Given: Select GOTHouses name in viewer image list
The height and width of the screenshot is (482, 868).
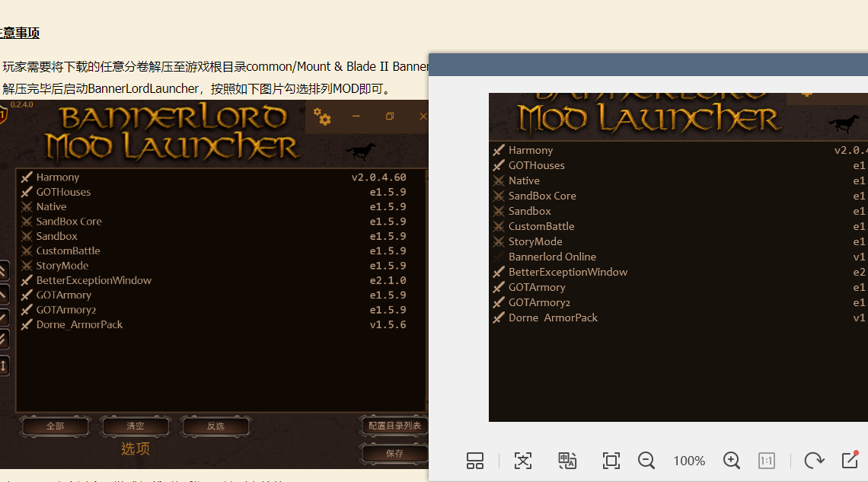Looking at the screenshot, I should click(537, 165).
